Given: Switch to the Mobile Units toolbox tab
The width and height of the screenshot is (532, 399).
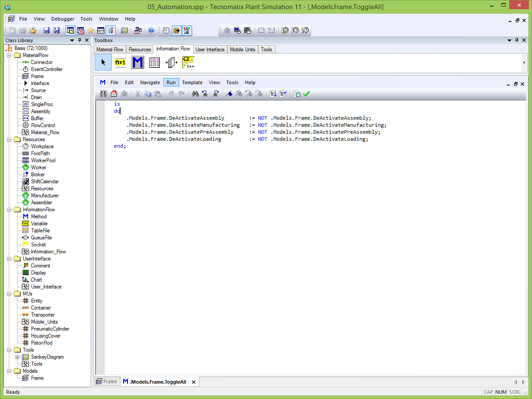Looking at the screenshot, I should click(242, 50).
